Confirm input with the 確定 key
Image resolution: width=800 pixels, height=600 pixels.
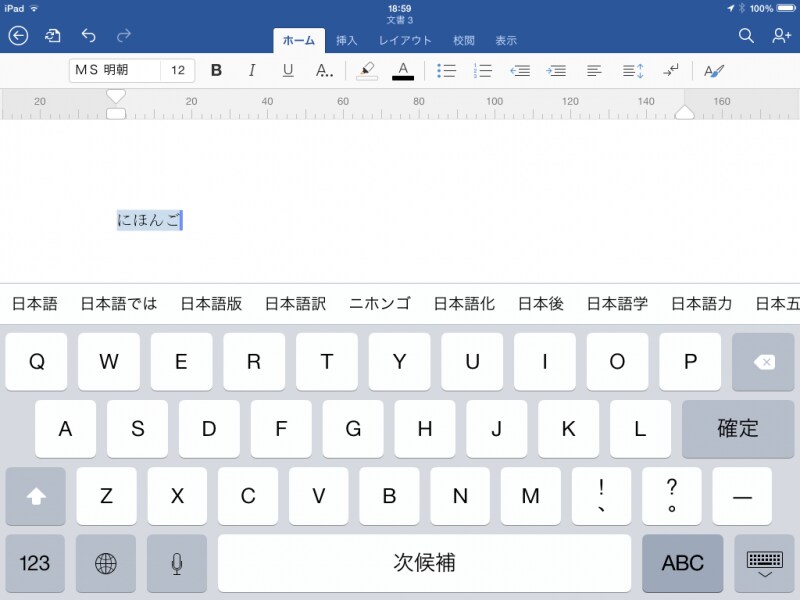[738, 428]
